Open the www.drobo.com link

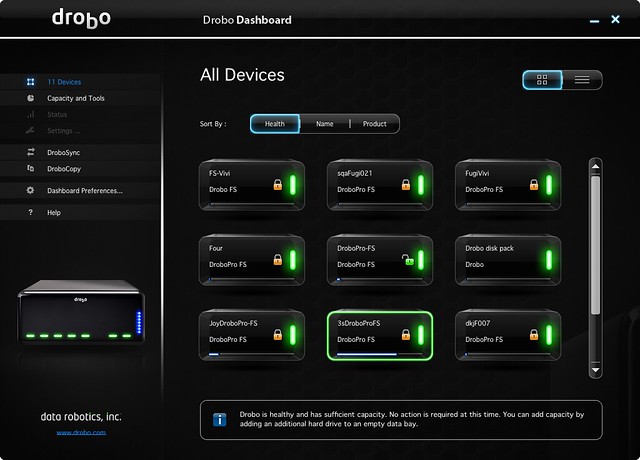[81, 432]
